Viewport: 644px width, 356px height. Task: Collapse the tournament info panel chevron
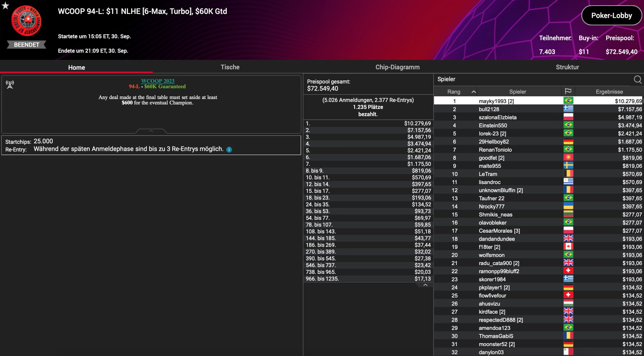[x=151, y=131]
